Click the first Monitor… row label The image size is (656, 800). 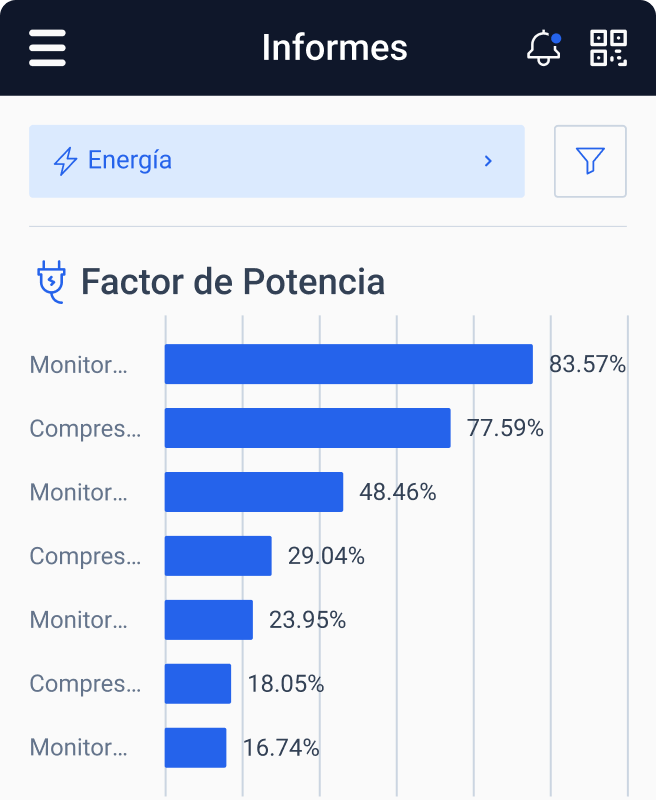point(79,365)
